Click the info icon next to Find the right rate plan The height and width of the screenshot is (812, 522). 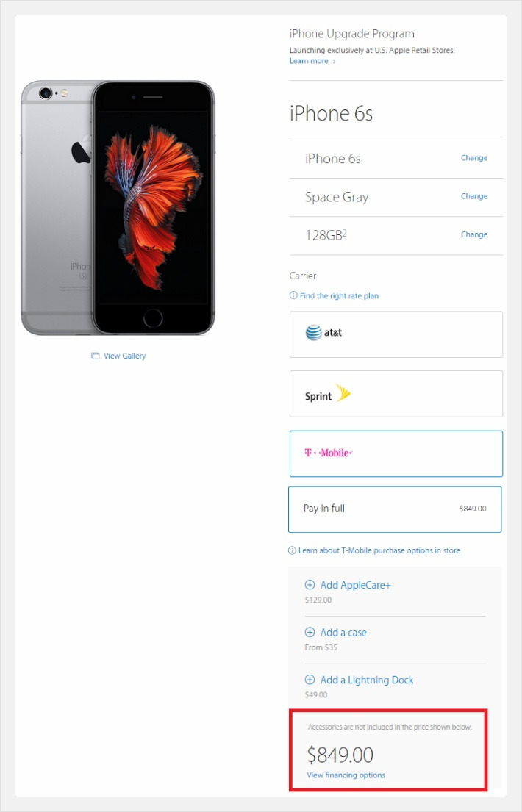click(x=293, y=295)
